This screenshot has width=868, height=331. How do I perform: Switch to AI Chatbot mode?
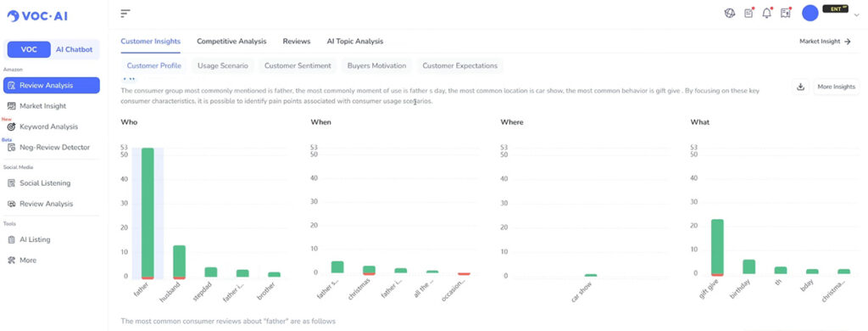(75, 49)
